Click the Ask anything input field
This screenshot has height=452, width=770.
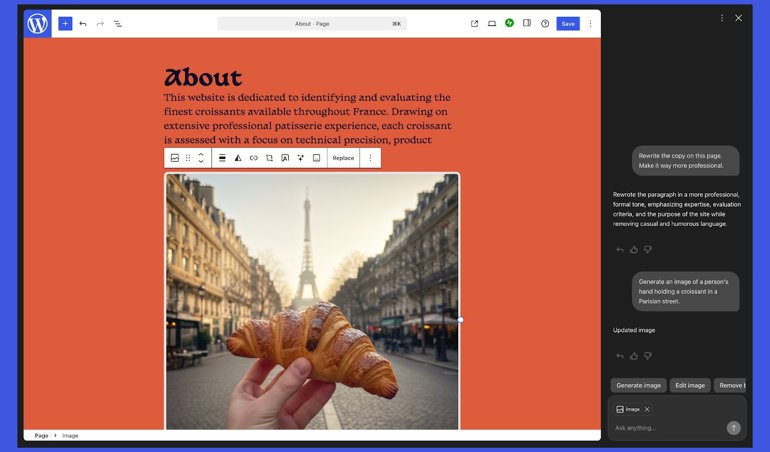(665, 428)
